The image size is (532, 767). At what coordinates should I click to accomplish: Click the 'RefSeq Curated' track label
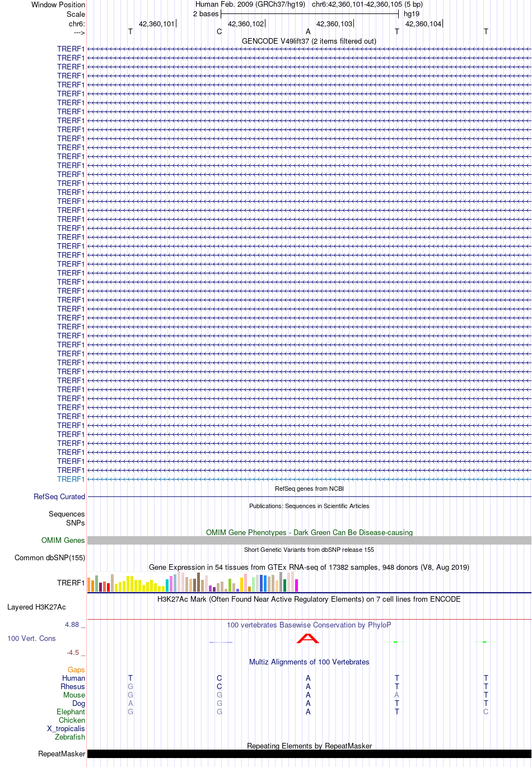tap(59, 496)
